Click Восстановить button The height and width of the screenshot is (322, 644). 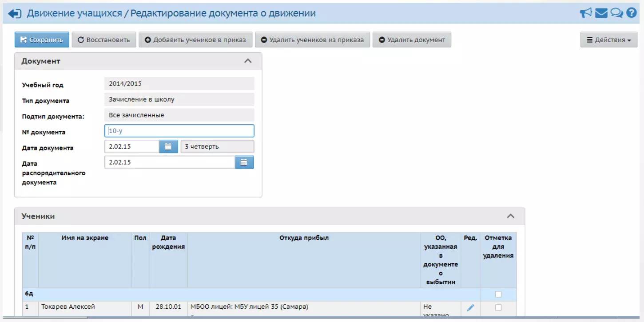[104, 39]
